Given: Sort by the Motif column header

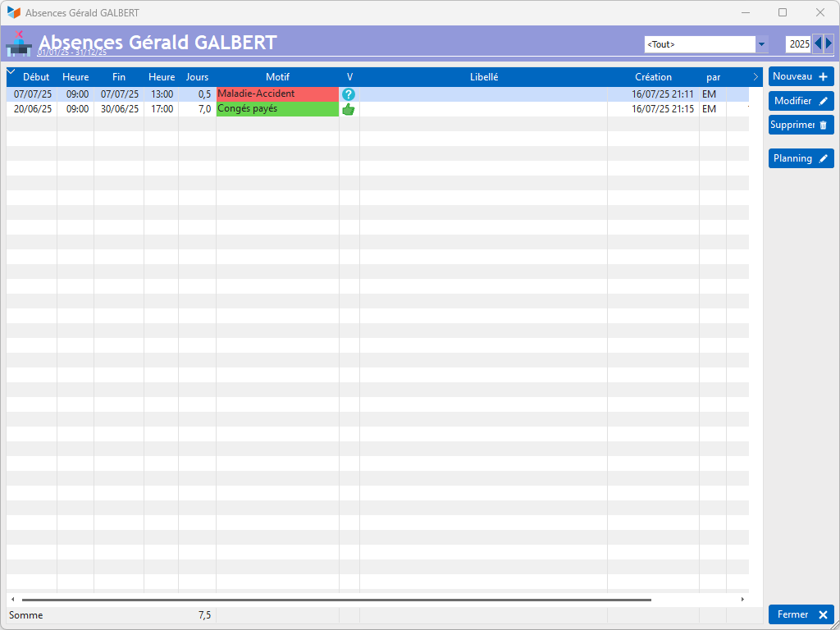Looking at the screenshot, I should [277, 77].
